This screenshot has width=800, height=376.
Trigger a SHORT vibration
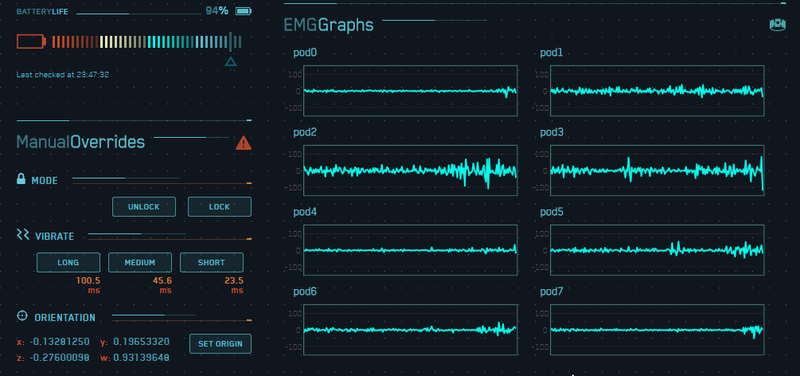tap(211, 262)
